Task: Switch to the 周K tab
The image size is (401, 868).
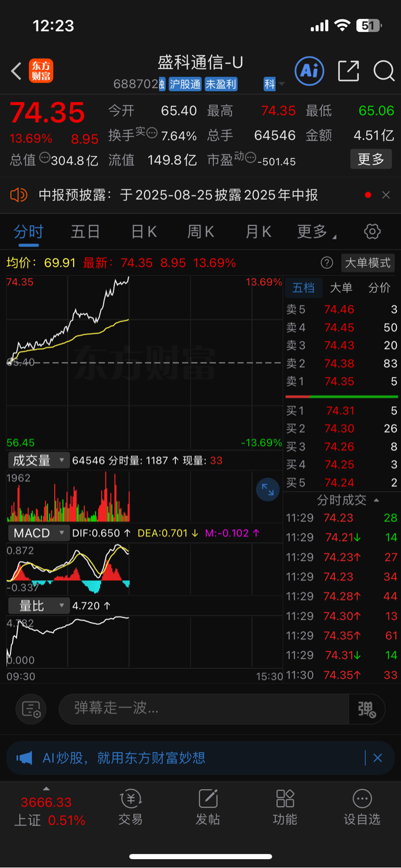Action: pyautogui.click(x=201, y=231)
